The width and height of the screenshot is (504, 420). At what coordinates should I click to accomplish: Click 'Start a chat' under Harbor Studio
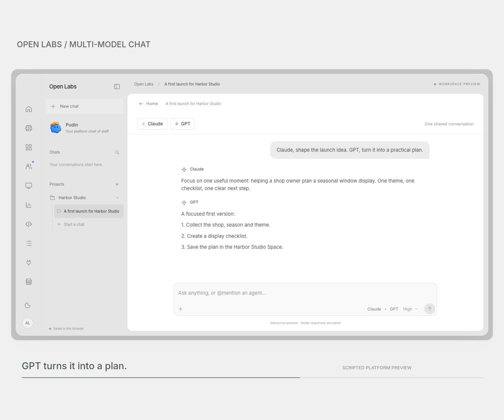point(71,224)
